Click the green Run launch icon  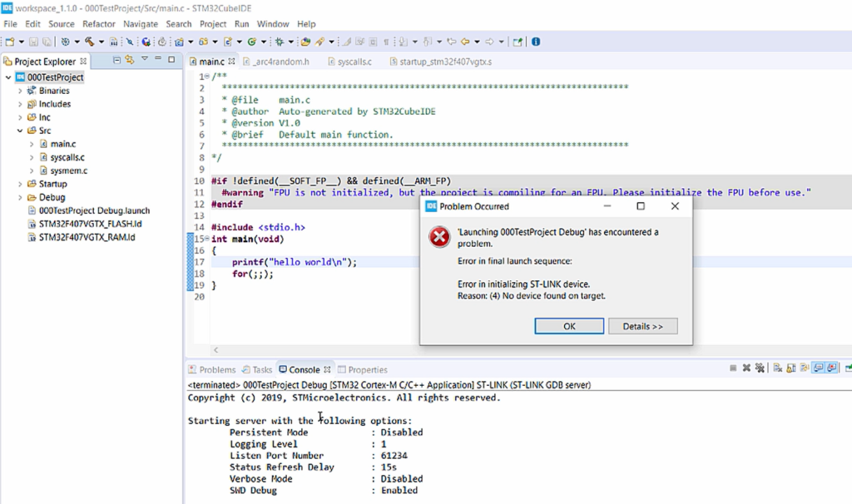click(251, 42)
